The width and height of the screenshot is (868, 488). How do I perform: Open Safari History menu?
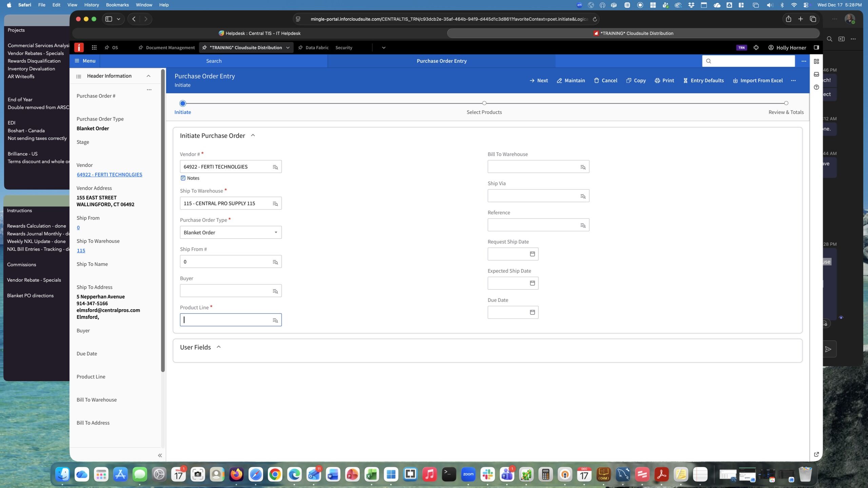tap(91, 5)
